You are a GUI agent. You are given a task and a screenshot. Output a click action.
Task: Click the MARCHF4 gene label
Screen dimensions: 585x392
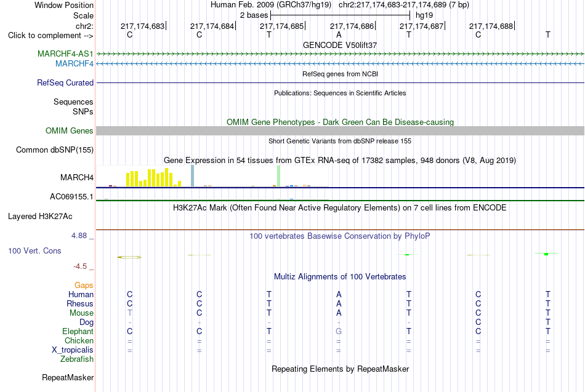click(x=75, y=64)
